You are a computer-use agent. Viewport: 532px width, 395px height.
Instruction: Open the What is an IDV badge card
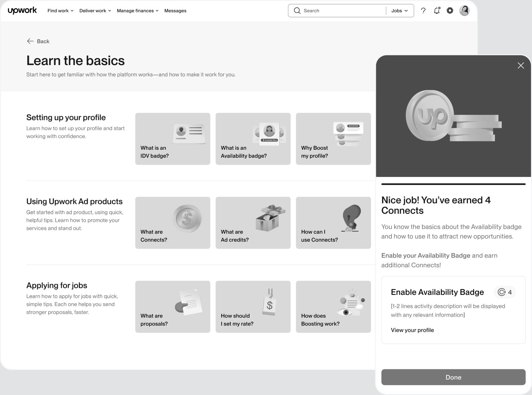pyautogui.click(x=173, y=139)
